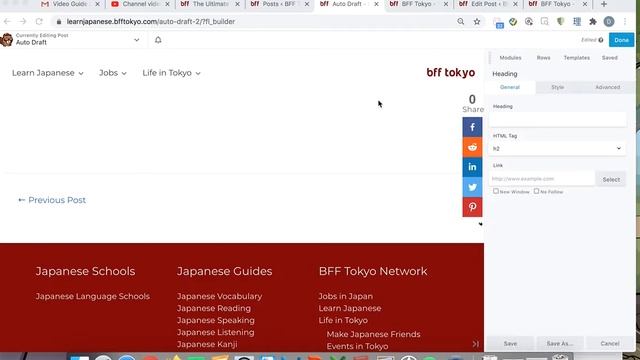
Task: Expand the Jobs nav menu
Action: pyautogui.click(x=113, y=73)
